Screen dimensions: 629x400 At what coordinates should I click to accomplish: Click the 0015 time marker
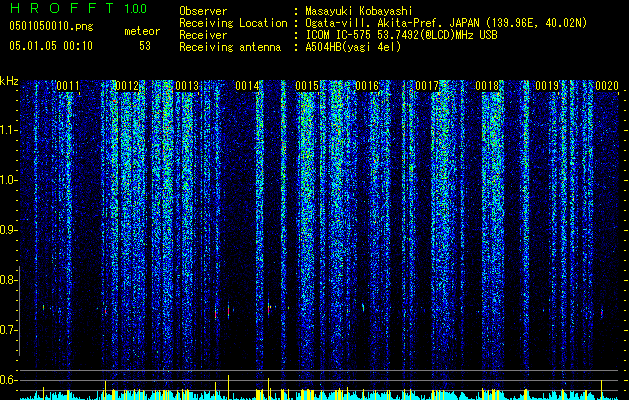point(307,86)
